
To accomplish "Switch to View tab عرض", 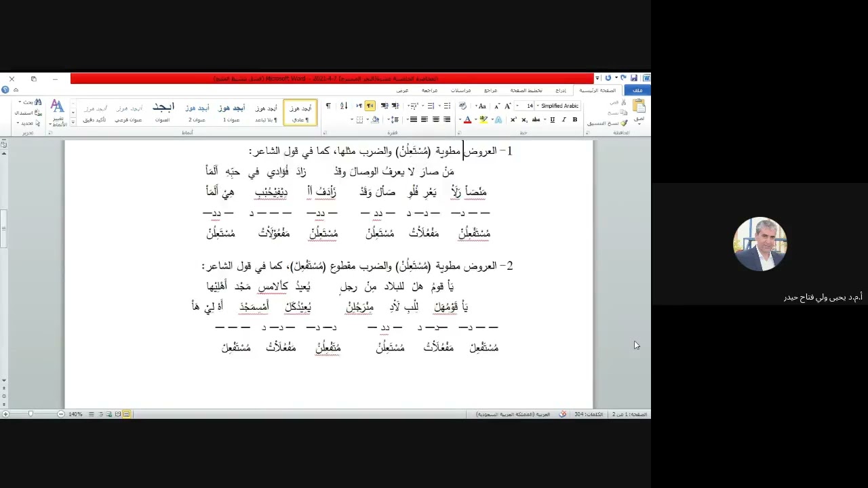I will pyautogui.click(x=402, y=90).
